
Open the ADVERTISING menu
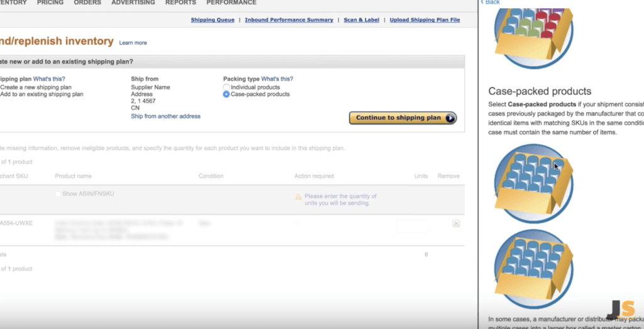[x=133, y=3]
